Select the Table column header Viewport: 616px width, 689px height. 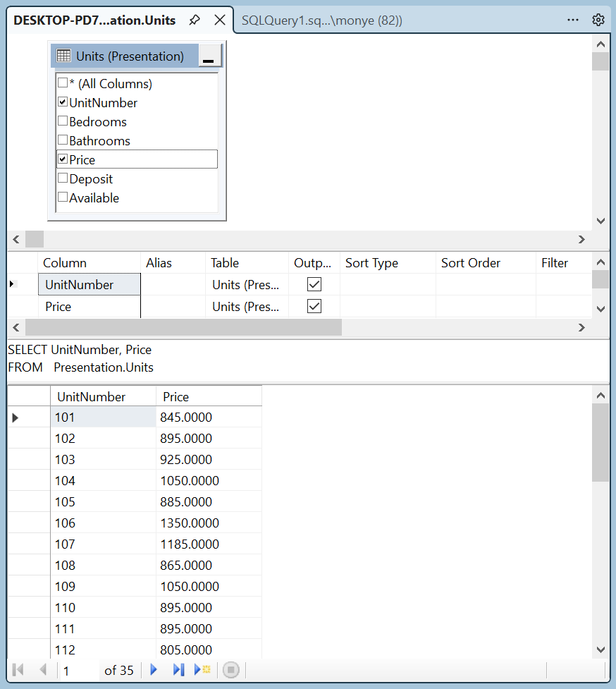247,263
